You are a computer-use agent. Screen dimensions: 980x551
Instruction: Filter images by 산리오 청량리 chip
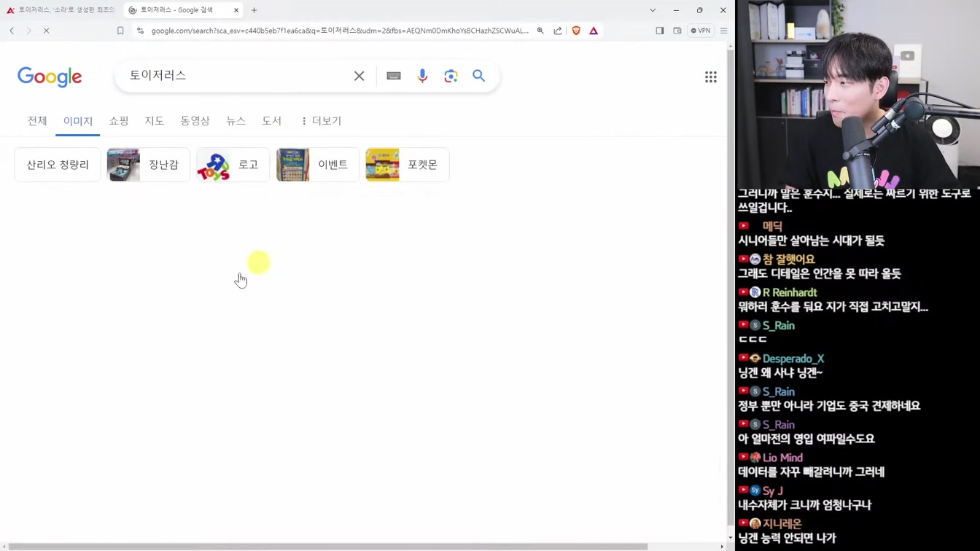coord(58,165)
